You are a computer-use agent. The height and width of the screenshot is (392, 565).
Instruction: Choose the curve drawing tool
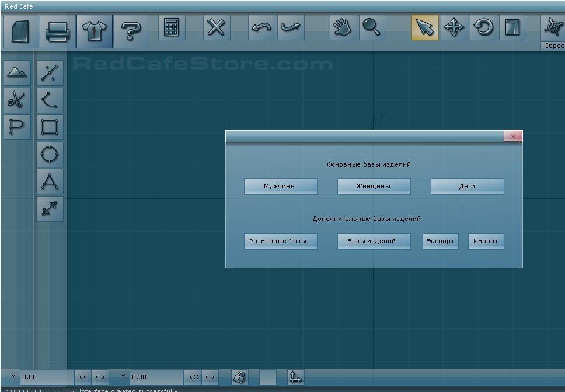point(50,100)
